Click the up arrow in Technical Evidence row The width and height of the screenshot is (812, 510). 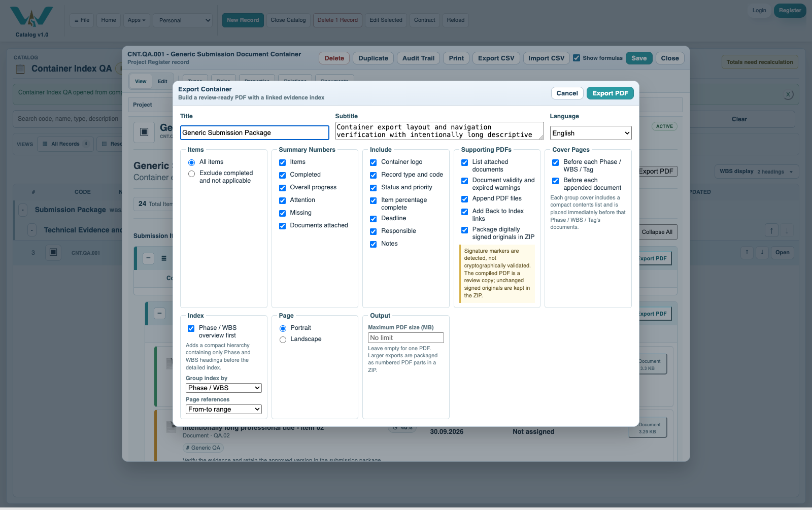(x=771, y=230)
